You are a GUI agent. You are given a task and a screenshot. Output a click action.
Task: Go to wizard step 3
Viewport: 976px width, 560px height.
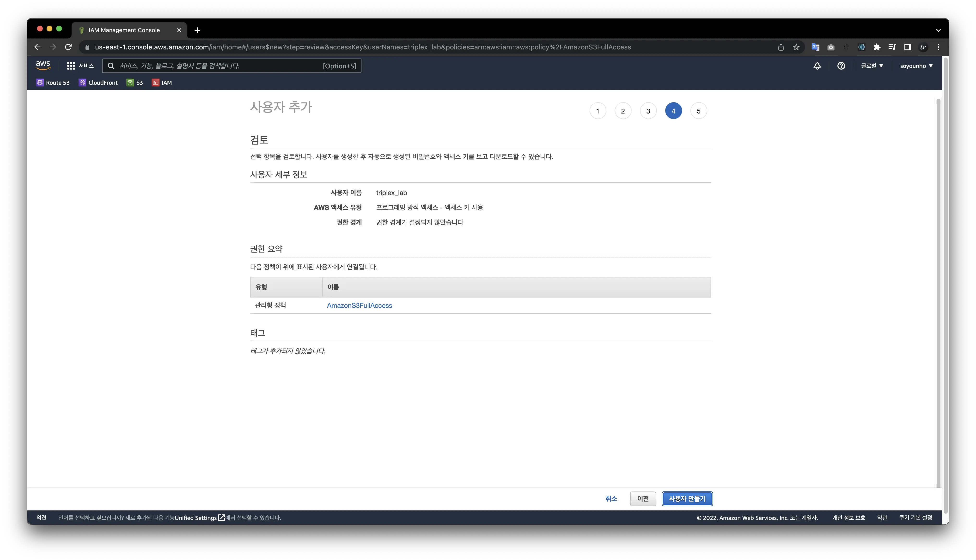(x=648, y=111)
